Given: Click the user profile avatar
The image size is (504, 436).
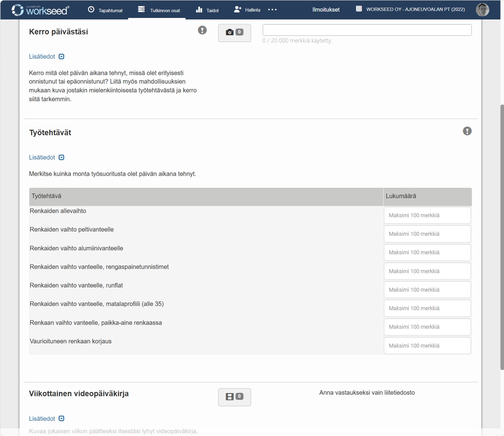Looking at the screenshot, I should (482, 10).
